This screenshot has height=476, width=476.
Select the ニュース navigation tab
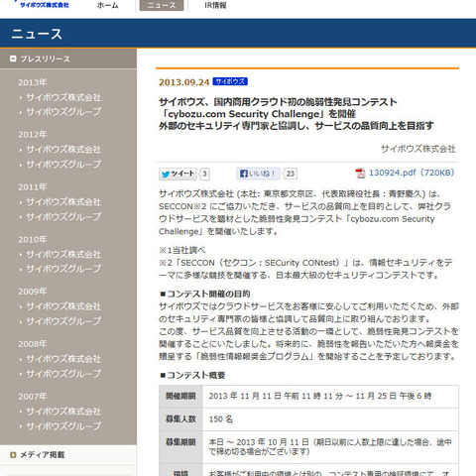pos(162,5)
